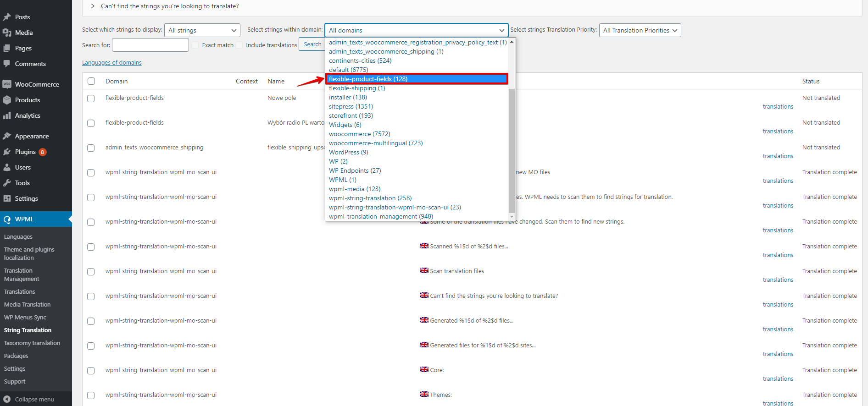Open the All strings display dropdown
868x406 pixels.
click(x=202, y=30)
